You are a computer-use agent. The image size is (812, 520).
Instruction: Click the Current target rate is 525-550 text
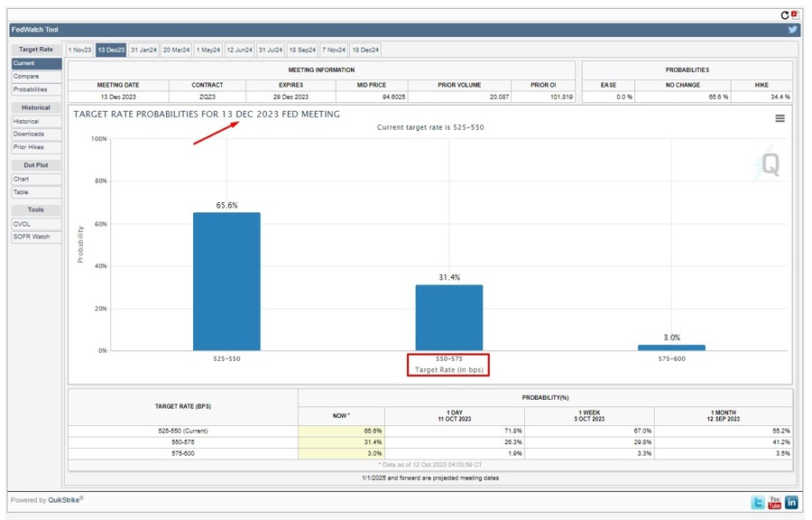point(430,127)
